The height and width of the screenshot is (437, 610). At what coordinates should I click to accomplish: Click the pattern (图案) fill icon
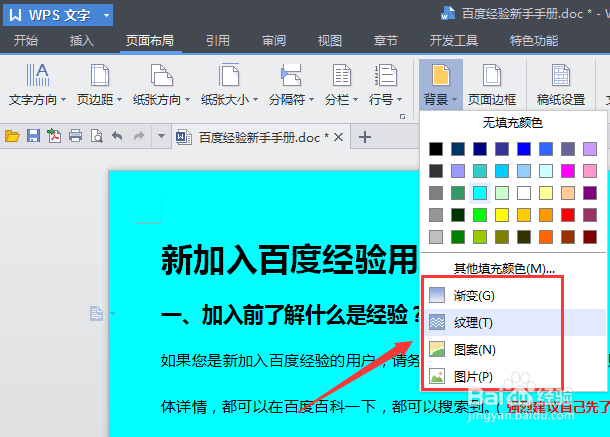click(x=437, y=349)
